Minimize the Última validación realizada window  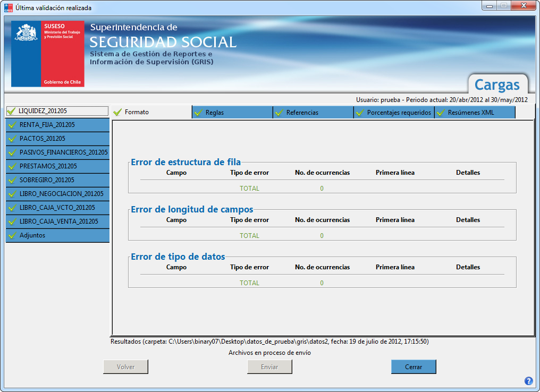[489, 6]
